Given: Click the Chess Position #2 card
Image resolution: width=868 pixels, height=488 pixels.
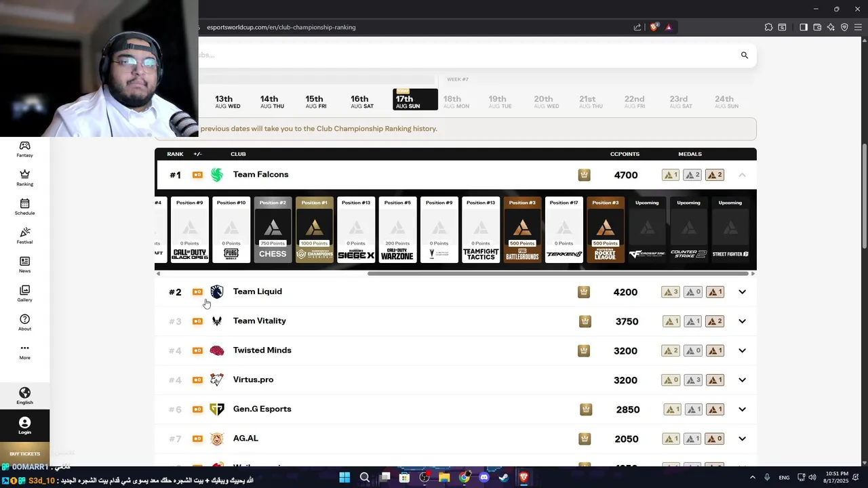Looking at the screenshot, I should point(273,230).
